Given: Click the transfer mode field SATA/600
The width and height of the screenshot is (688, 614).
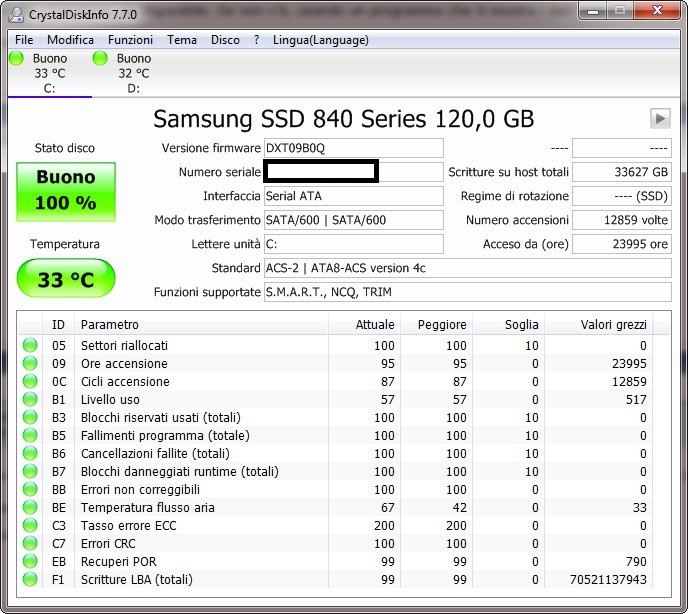Looking at the screenshot, I should coord(354,220).
